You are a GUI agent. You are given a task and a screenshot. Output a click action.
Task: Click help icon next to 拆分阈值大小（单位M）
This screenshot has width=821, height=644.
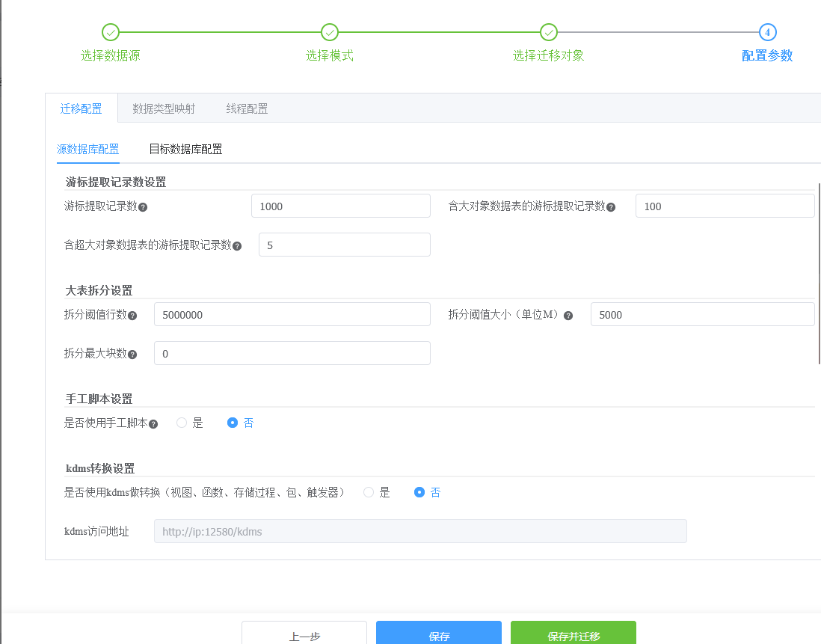tap(568, 316)
